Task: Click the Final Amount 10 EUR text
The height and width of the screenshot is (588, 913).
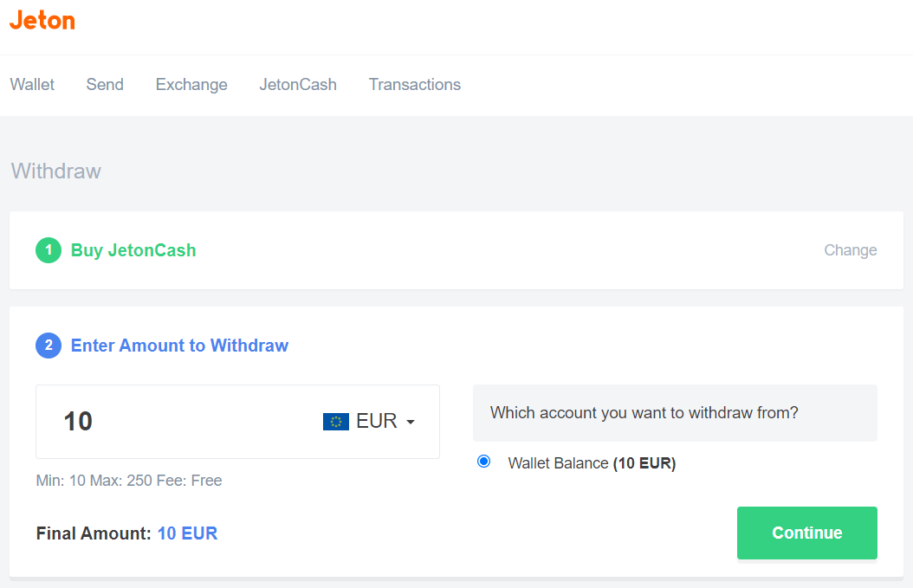Action: click(x=127, y=533)
